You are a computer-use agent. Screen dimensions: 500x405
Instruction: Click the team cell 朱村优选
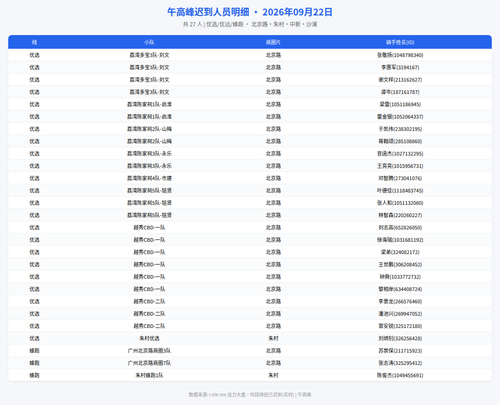[149, 339]
